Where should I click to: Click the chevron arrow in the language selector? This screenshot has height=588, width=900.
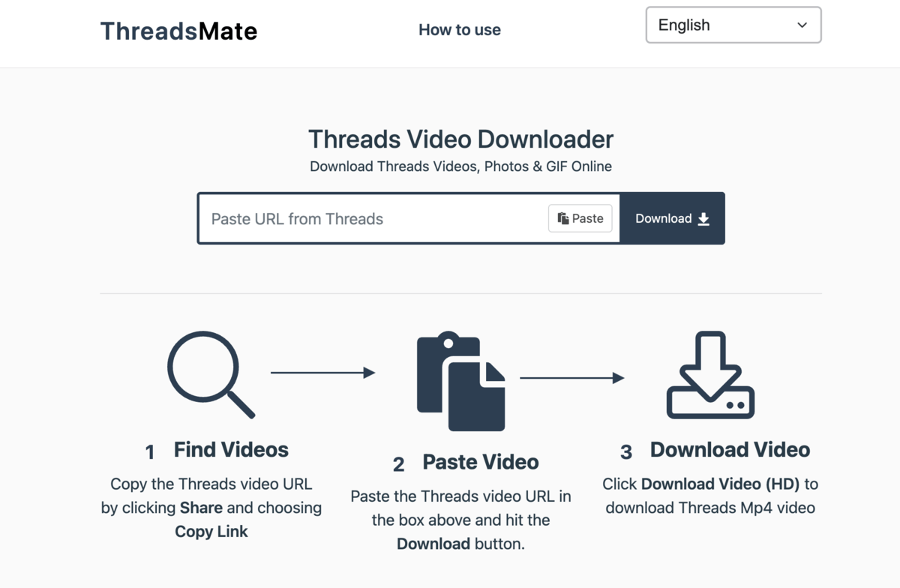click(x=802, y=25)
